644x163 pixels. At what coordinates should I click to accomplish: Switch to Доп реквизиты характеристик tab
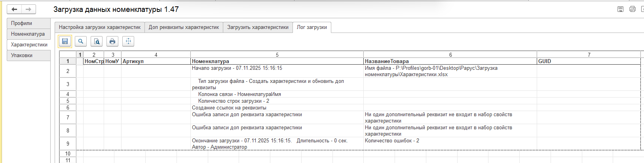[184, 27]
